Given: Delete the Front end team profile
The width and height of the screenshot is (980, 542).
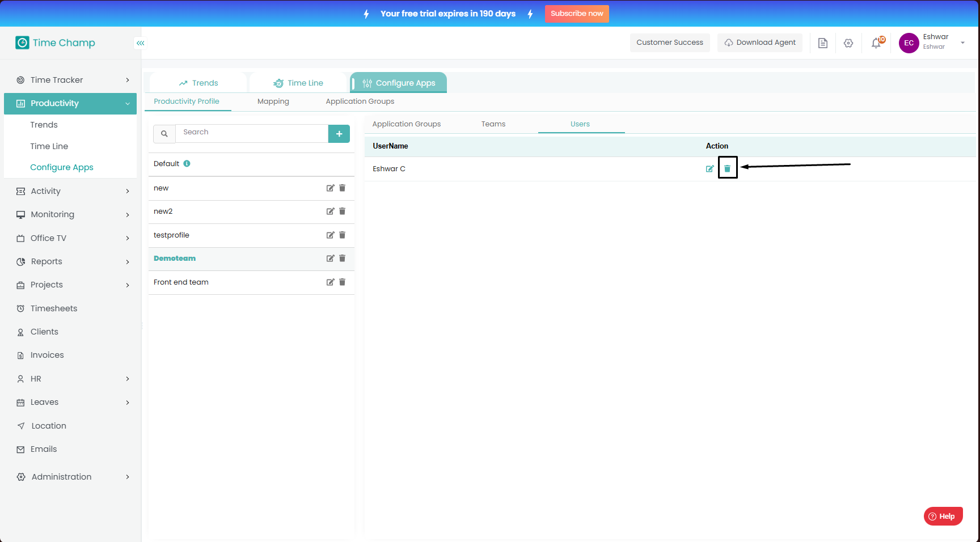Looking at the screenshot, I should (343, 282).
